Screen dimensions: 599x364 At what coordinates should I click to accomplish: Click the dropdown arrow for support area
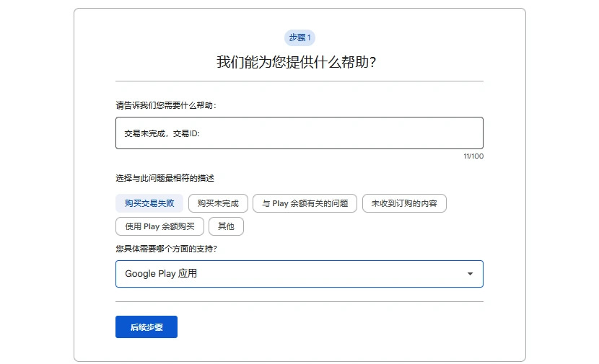[470, 274]
